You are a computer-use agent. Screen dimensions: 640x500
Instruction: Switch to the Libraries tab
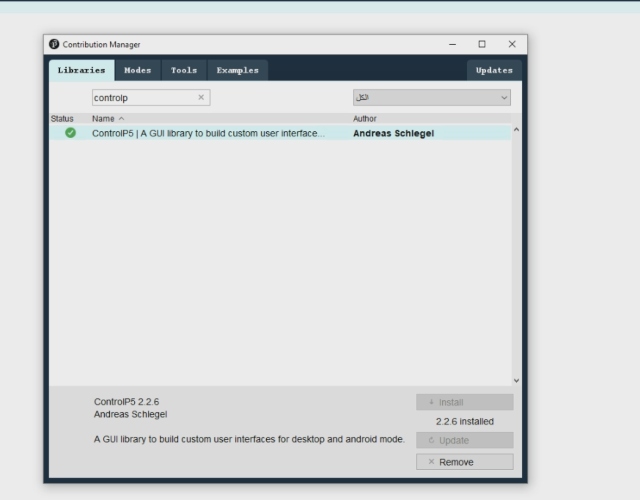click(x=82, y=70)
